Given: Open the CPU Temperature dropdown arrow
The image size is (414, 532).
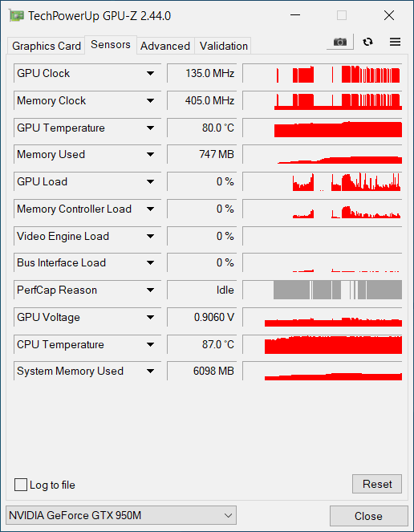Looking at the screenshot, I should tap(150, 344).
